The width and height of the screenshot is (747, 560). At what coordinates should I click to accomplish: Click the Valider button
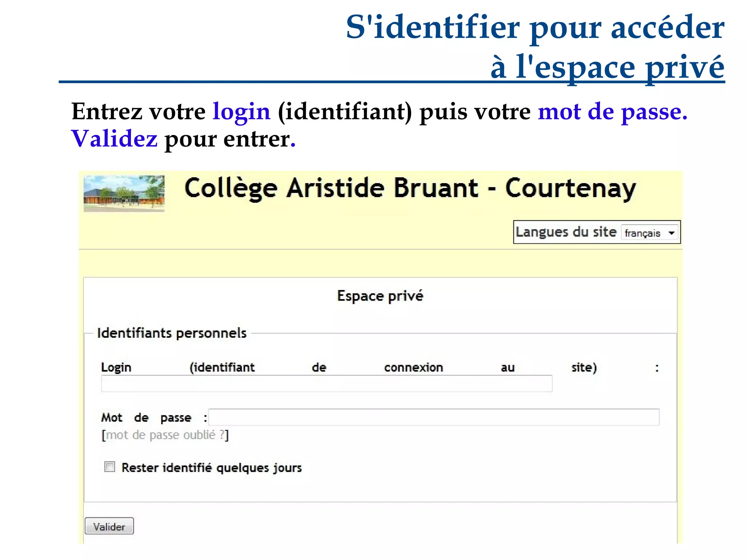(x=109, y=526)
